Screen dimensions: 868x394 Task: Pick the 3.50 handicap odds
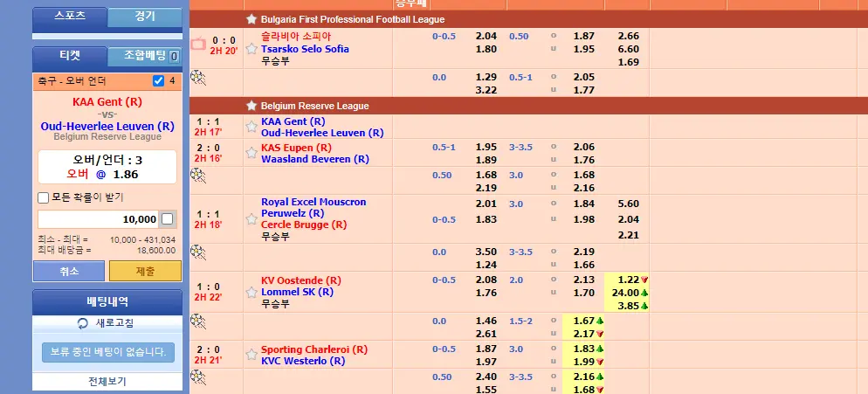(486, 252)
